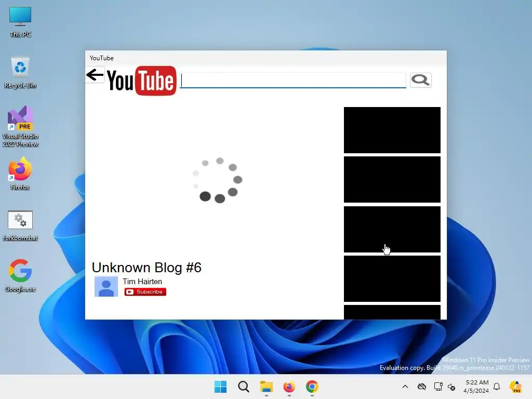
Task: Open taskbar Search
Action: [x=244, y=387]
